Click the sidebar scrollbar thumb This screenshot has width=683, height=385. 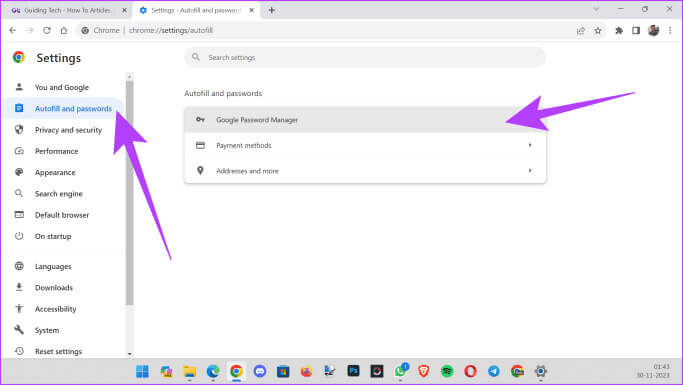pos(129,193)
